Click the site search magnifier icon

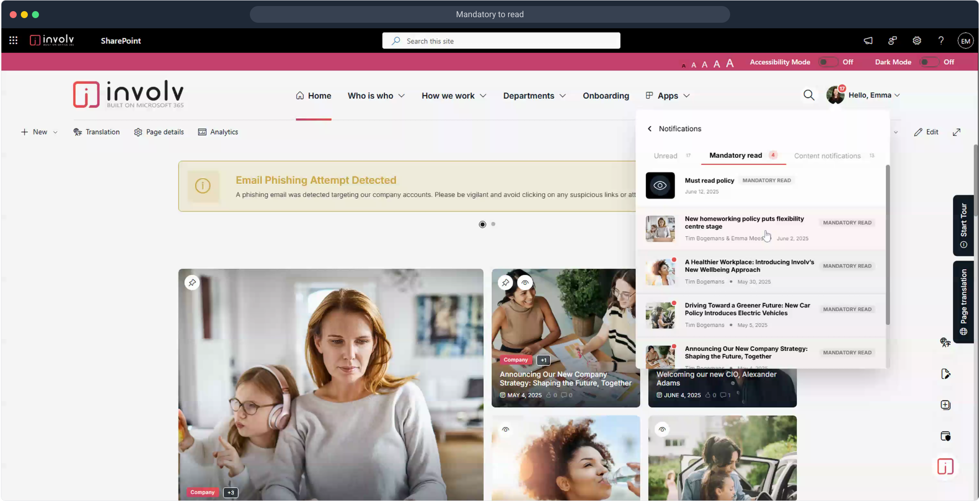(x=809, y=95)
